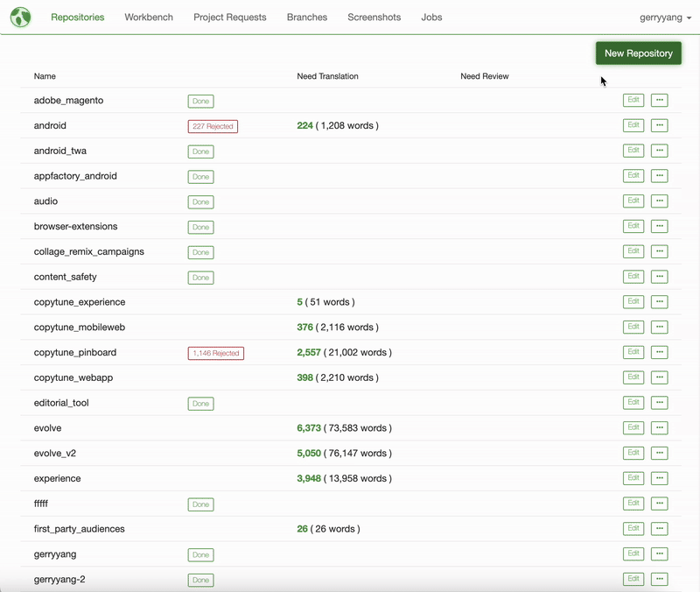The image size is (700, 592).
Task: Open more options for audio repository
Action: click(660, 201)
